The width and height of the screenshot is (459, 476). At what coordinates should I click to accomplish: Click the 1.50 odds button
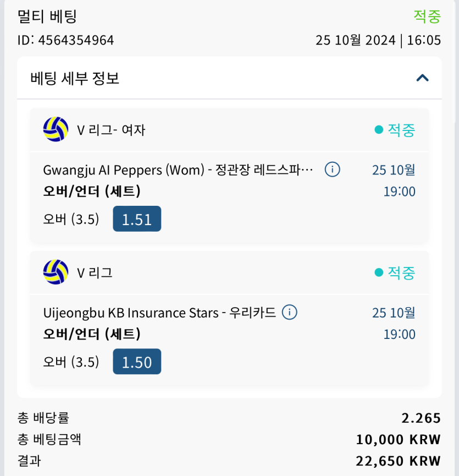click(x=137, y=362)
